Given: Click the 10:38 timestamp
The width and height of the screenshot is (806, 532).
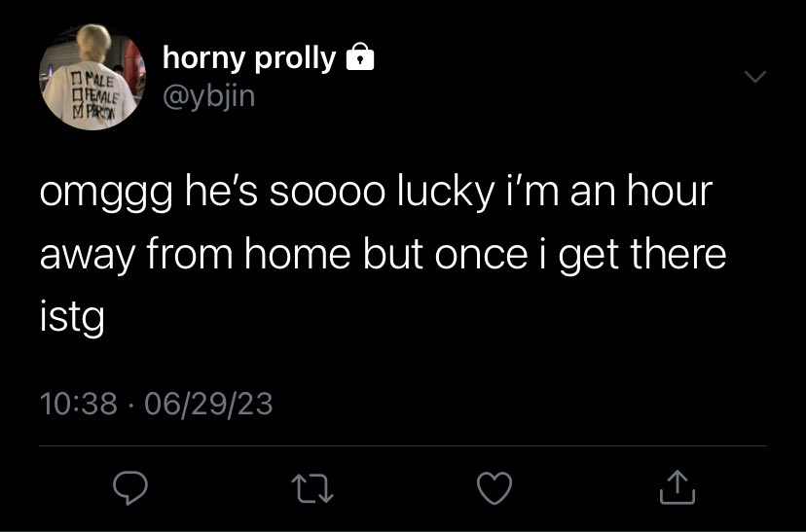Looking at the screenshot, I should pyautogui.click(x=79, y=404).
